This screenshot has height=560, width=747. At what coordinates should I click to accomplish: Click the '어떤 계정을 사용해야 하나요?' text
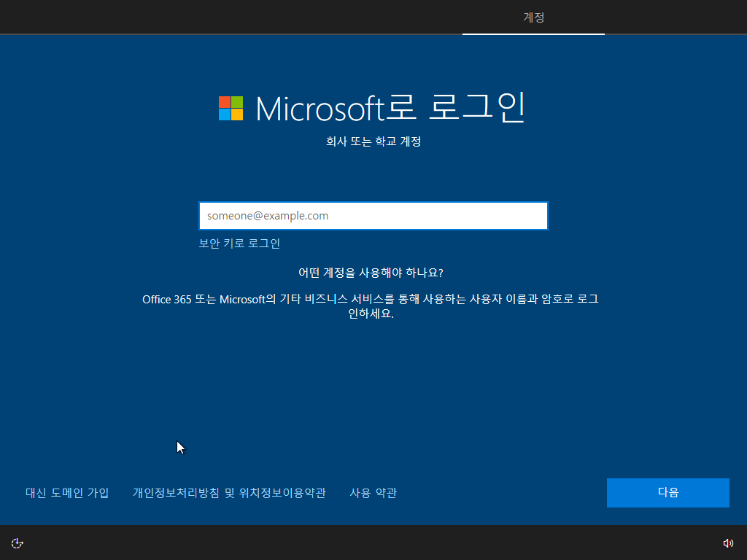(371, 273)
